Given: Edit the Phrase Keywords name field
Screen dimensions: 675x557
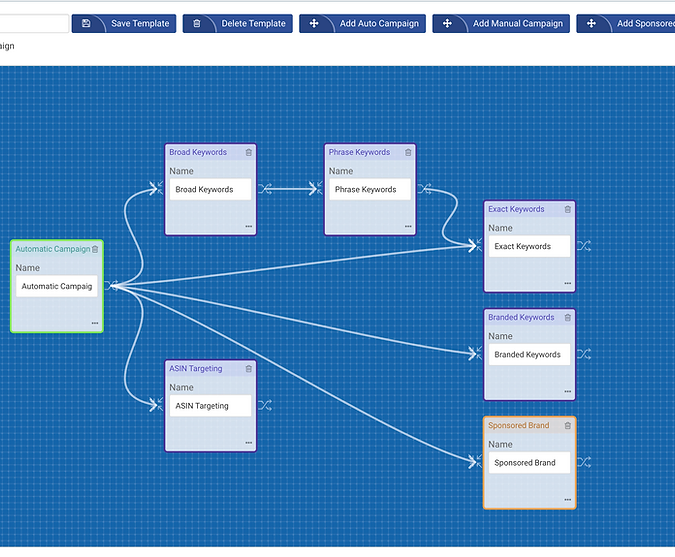Looking at the screenshot, I should pos(370,189).
